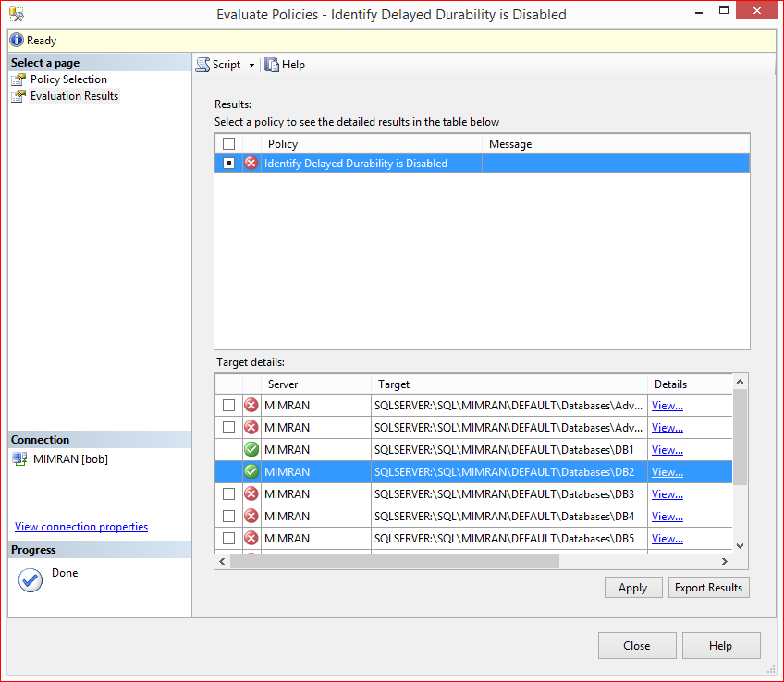Toggle checkbox for Identify Delayed Durability policy
Viewport: 784px width, 682px height.
(x=228, y=164)
